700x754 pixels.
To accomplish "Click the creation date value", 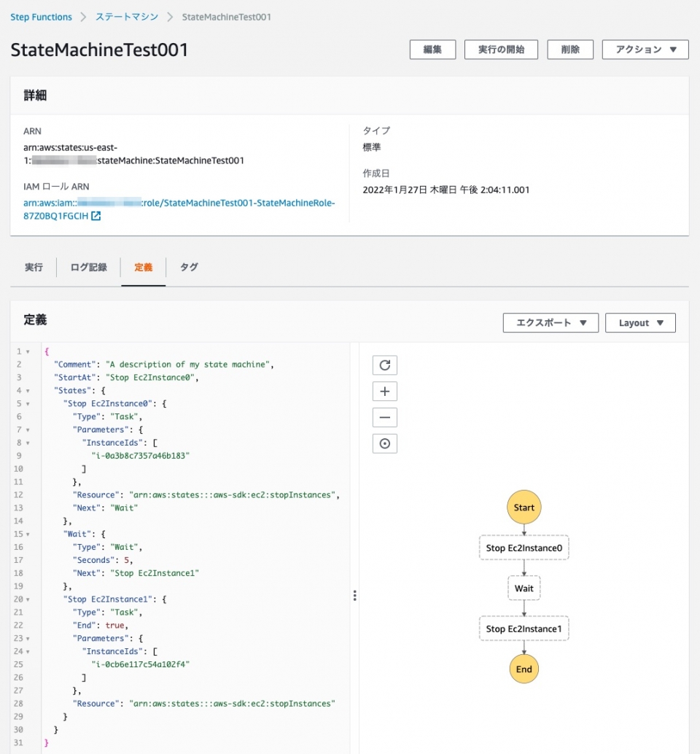I will click(x=446, y=190).
